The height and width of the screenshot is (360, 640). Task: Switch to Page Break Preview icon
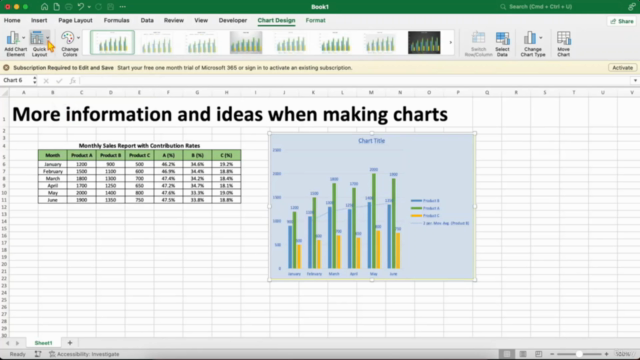(538, 354)
